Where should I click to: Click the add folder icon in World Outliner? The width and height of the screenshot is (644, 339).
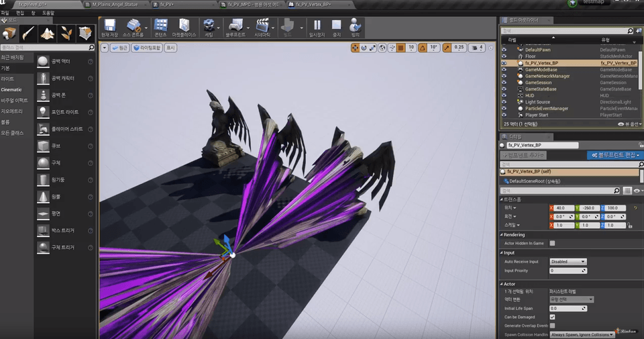click(639, 31)
